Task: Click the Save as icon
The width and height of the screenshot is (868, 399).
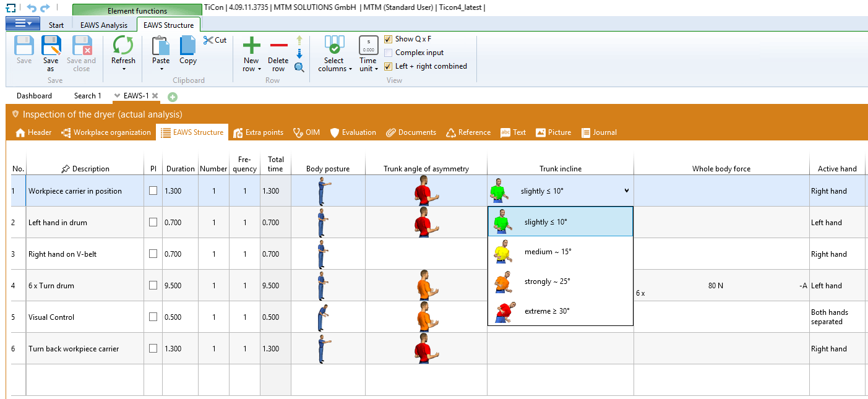Action: [x=51, y=46]
